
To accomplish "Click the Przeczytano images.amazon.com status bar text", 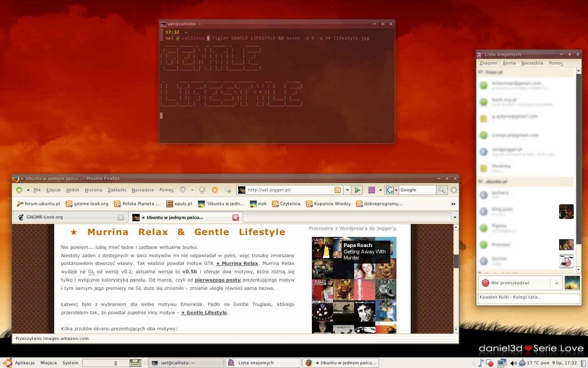I will click(52, 339).
